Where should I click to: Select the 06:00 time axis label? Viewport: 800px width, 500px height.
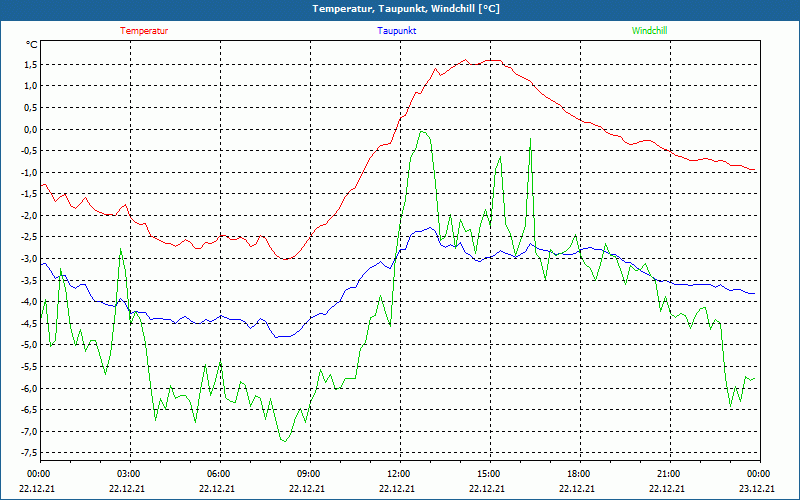point(218,474)
